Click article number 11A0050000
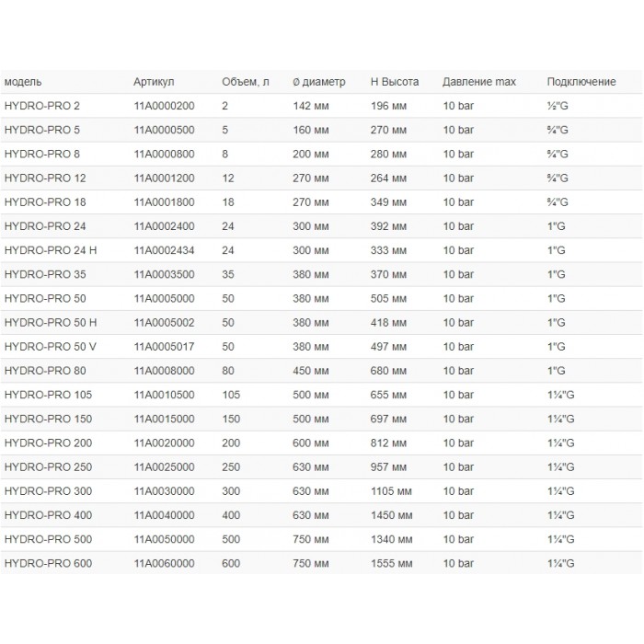 point(165,539)
